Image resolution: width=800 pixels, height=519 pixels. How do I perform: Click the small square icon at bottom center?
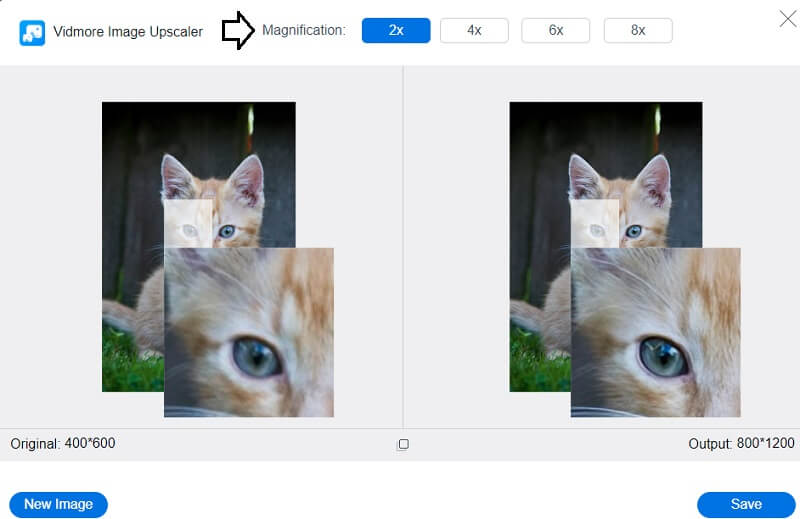[403, 444]
